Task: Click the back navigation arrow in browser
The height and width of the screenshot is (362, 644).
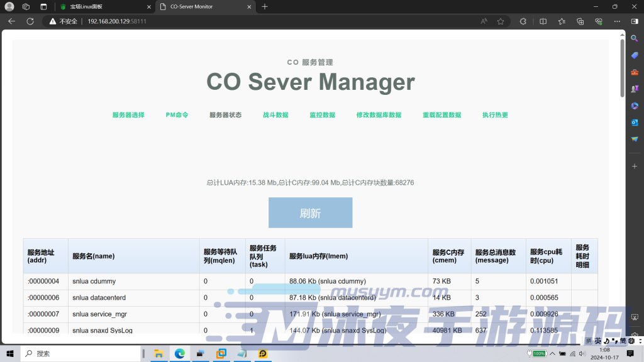Action: [12, 21]
